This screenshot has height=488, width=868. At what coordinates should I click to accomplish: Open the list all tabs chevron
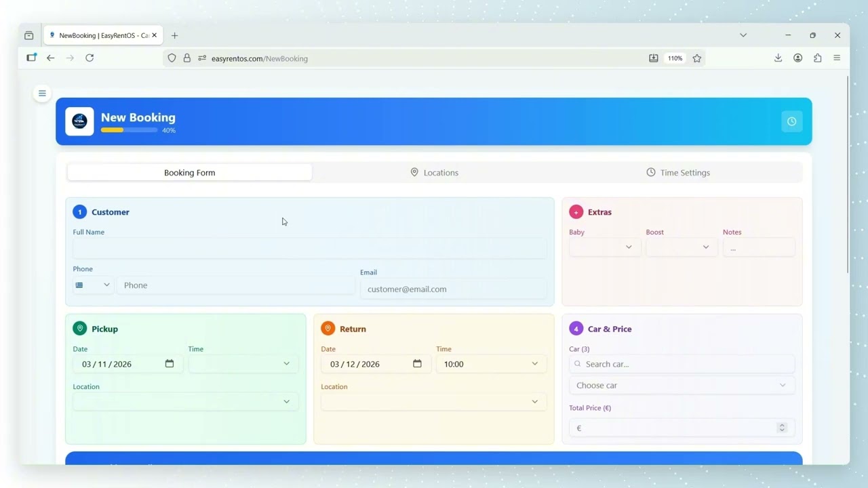[x=743, y=35]
